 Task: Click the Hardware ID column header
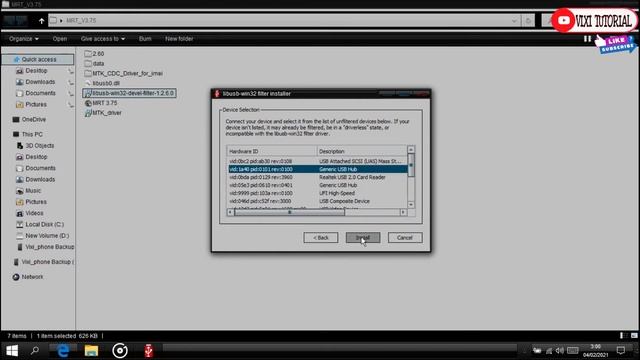272,151
